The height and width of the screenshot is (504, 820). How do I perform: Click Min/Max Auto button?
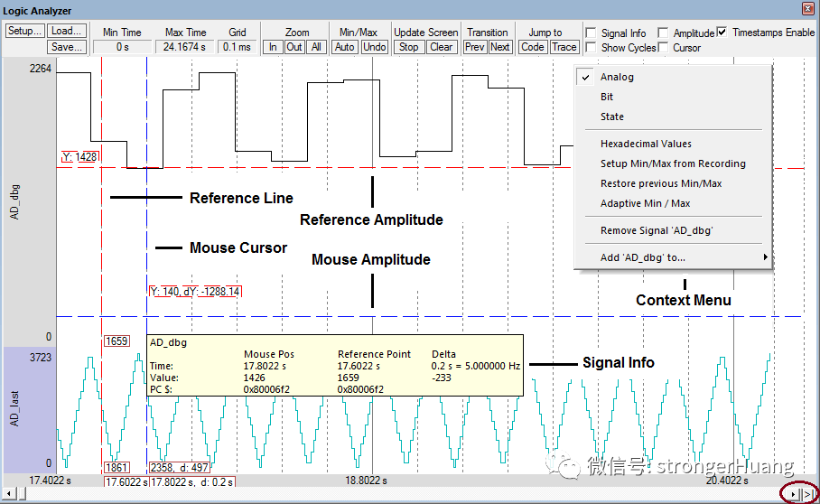(x=345, y=47)
